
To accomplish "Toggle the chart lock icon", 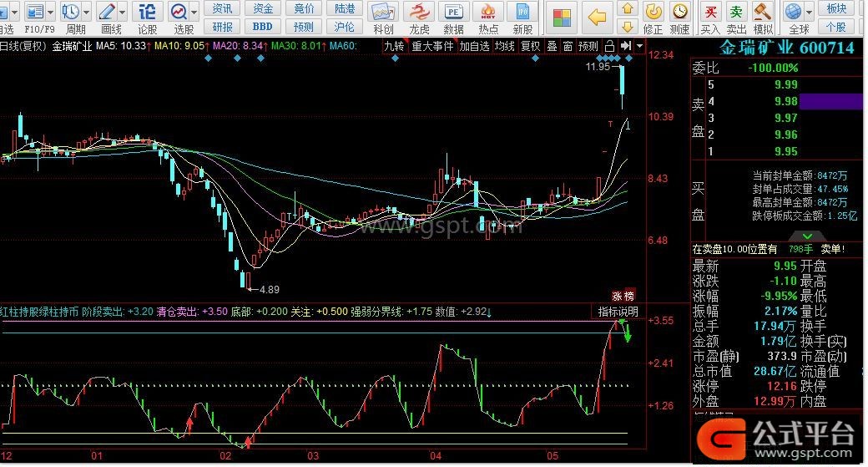I will point(609,46).
